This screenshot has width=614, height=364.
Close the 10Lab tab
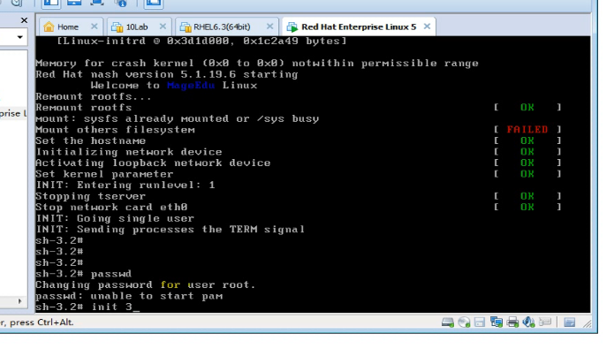click(x=163, y=27)
